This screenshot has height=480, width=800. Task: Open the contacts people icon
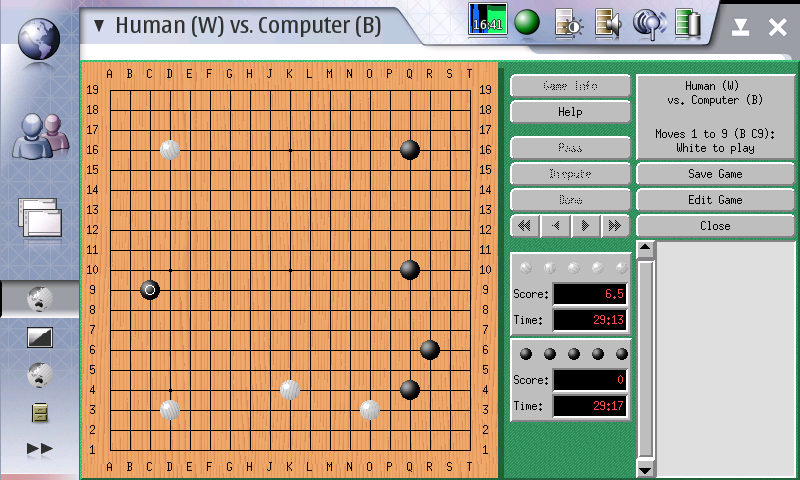point(39,135)
